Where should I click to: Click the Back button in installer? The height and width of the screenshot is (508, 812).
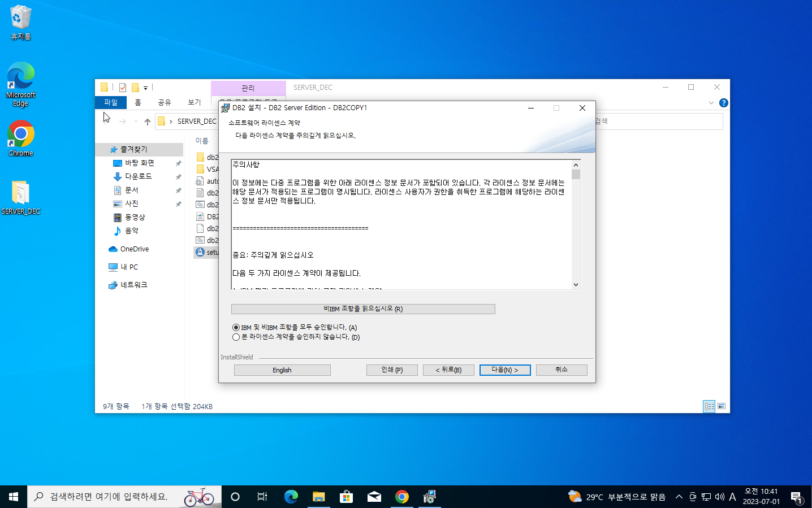pyautogui.click(x=448, y=370)
